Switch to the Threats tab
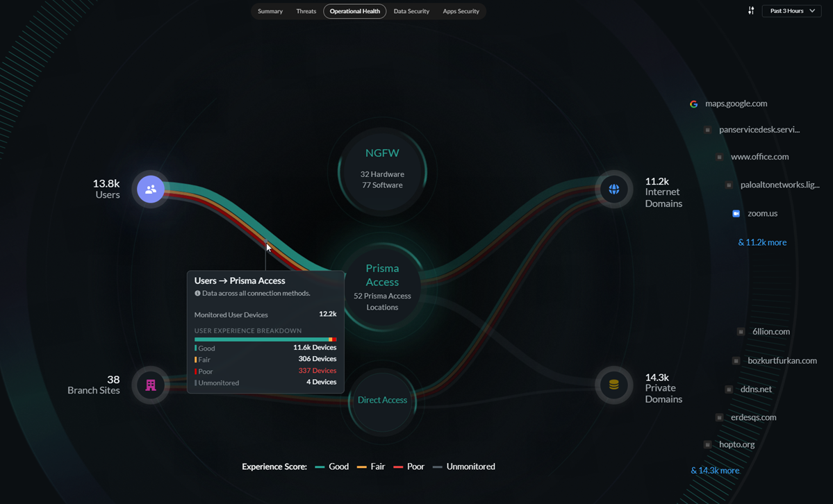Screen dimensions: 833x504 306,11
